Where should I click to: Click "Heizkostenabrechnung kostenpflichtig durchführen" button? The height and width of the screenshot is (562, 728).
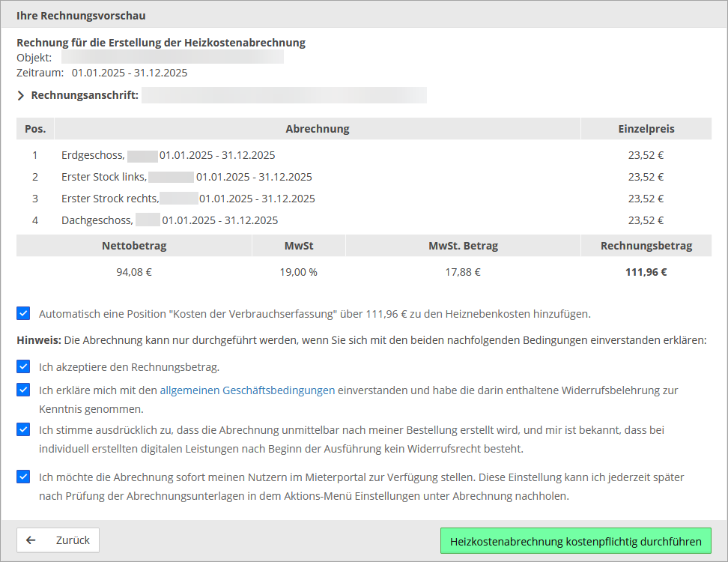pyautogui.click(x=575, y=541)
